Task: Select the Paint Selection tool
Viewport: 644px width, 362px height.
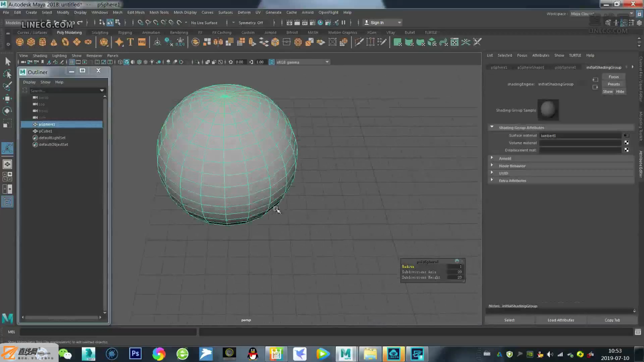Action: tap(7, 86)
